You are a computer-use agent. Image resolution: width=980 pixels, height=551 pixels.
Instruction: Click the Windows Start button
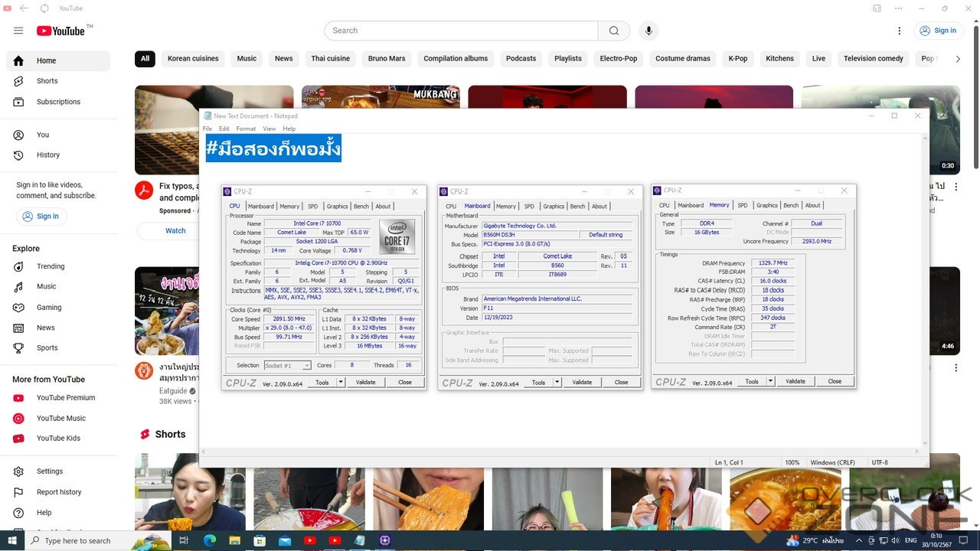click(x=13, y=540)
